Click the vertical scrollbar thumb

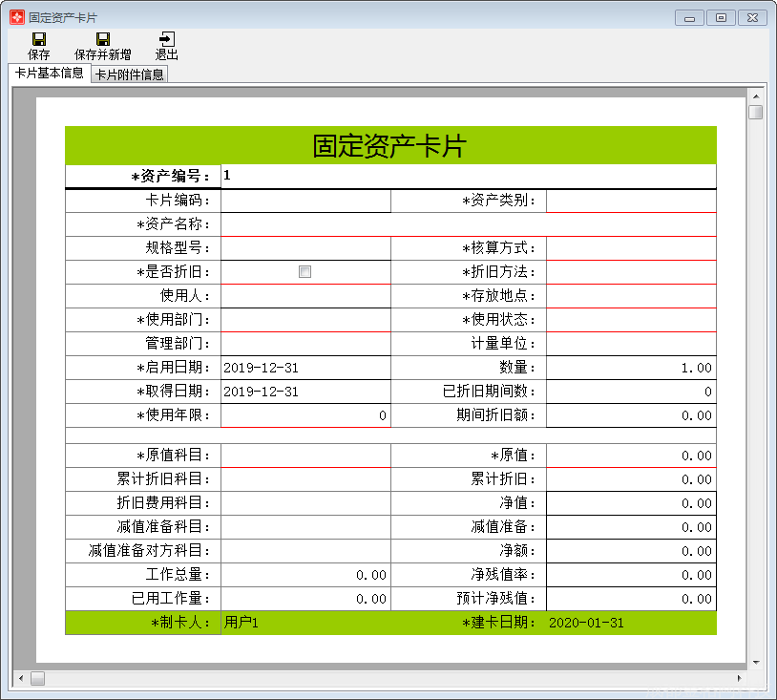click(755, 113)
